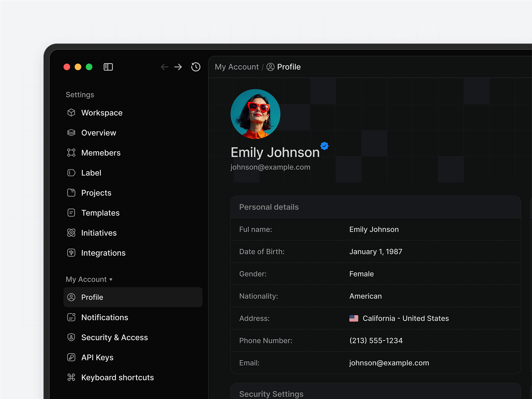Click the verified badge next to Emily Johnson
532x399 pixels.
click(324, 146)
